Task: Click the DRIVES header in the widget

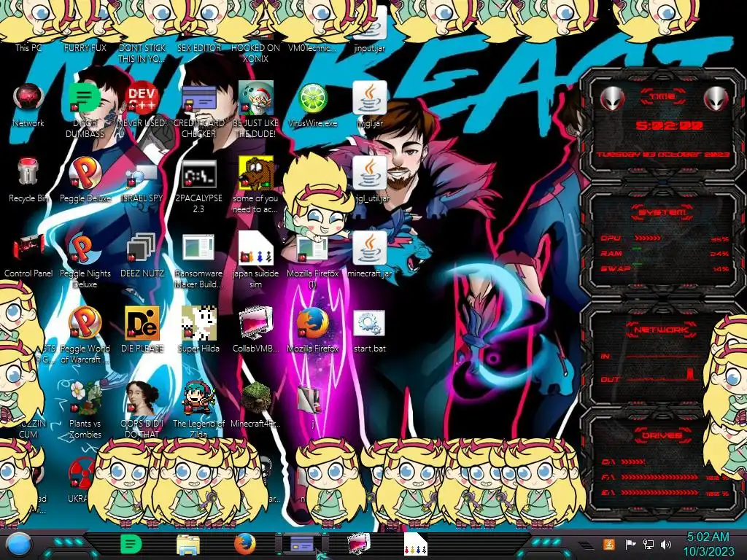Action: [662, 436]
